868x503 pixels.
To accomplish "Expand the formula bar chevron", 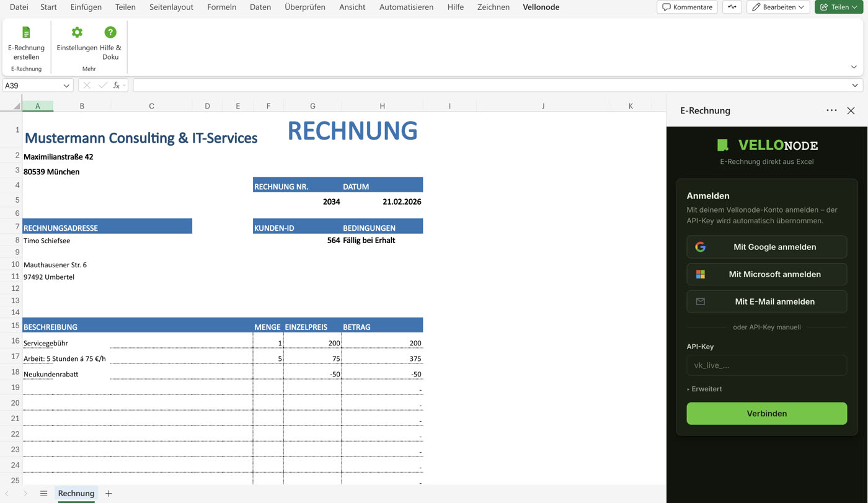I will point(855,86).
